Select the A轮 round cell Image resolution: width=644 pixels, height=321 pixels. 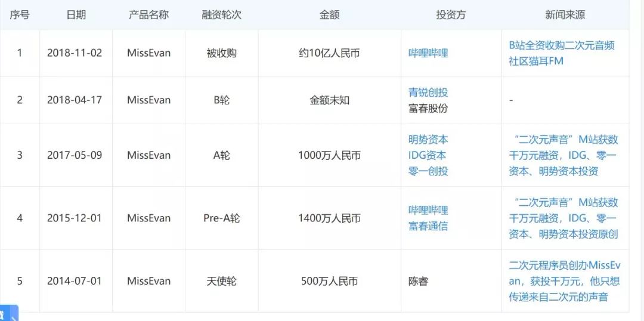pos(221,155)
